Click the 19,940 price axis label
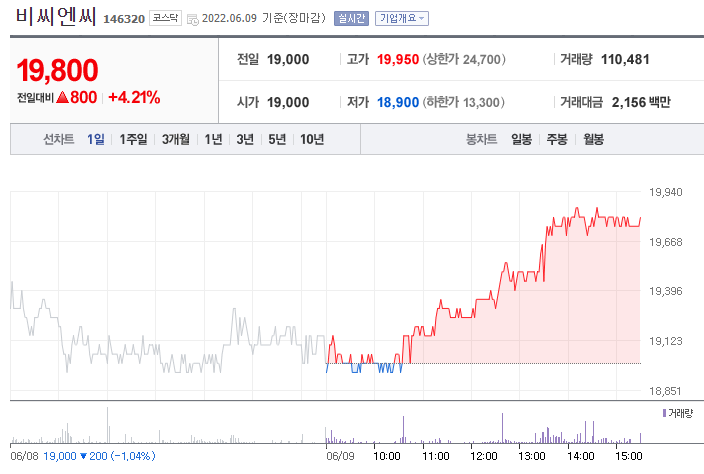This screenshot has height=474, width=704. (666, 193)
